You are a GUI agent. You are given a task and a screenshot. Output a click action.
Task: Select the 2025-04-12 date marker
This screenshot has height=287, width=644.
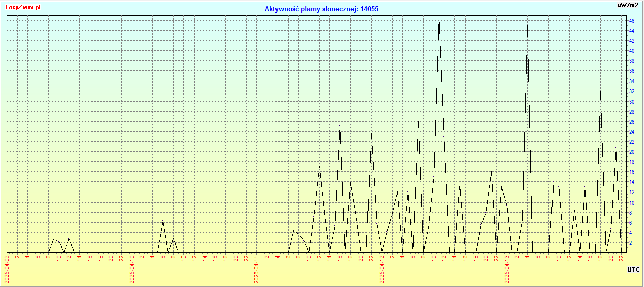click(382, 269)
